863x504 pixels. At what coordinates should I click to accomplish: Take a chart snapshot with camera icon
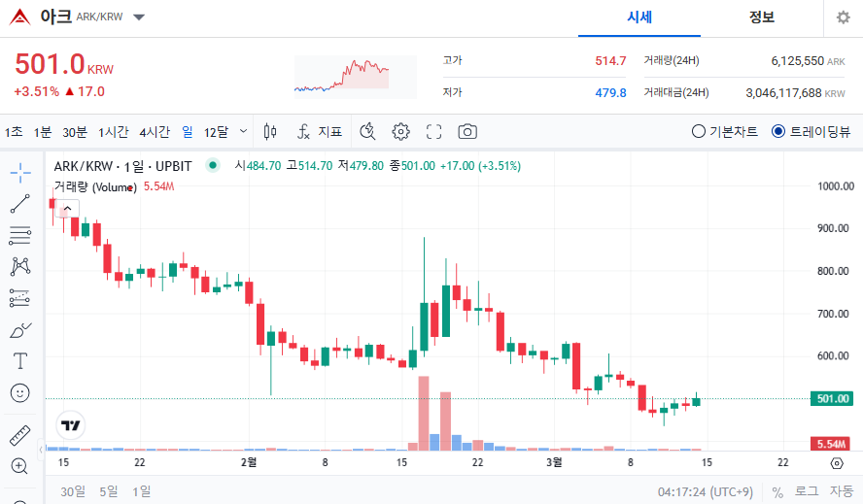click(467, 132)
